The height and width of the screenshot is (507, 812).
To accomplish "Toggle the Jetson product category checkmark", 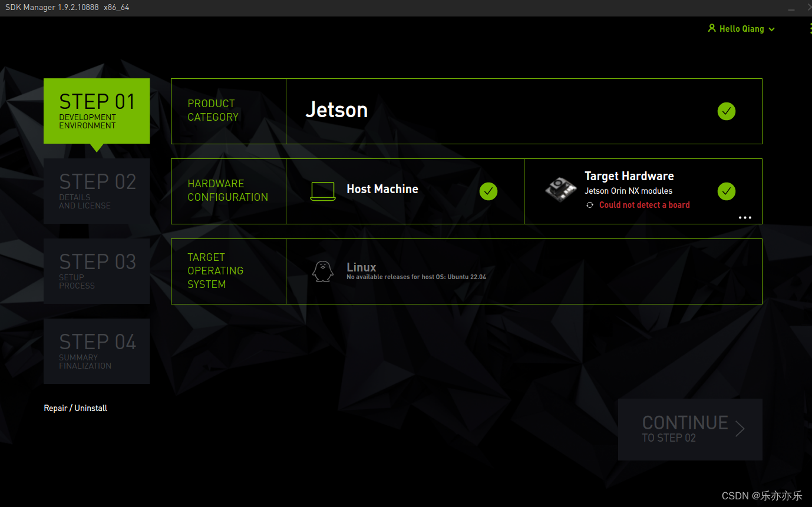I will 727,111.
